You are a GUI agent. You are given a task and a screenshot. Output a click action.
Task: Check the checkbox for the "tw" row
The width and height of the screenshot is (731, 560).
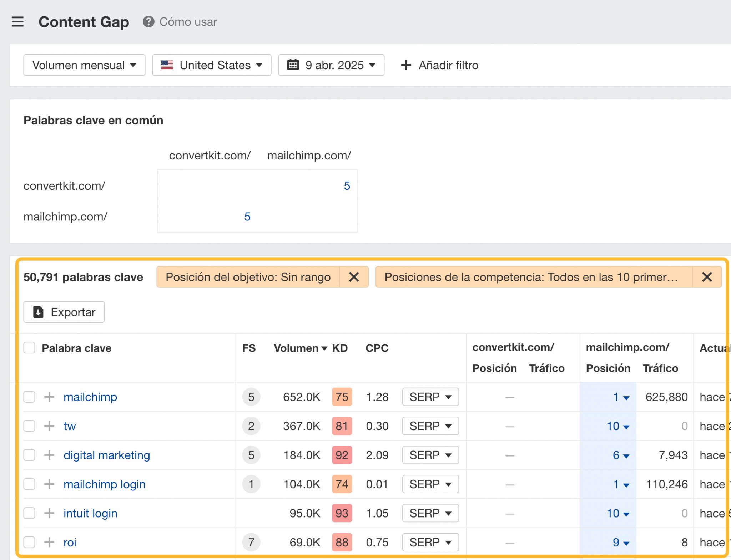29,426
